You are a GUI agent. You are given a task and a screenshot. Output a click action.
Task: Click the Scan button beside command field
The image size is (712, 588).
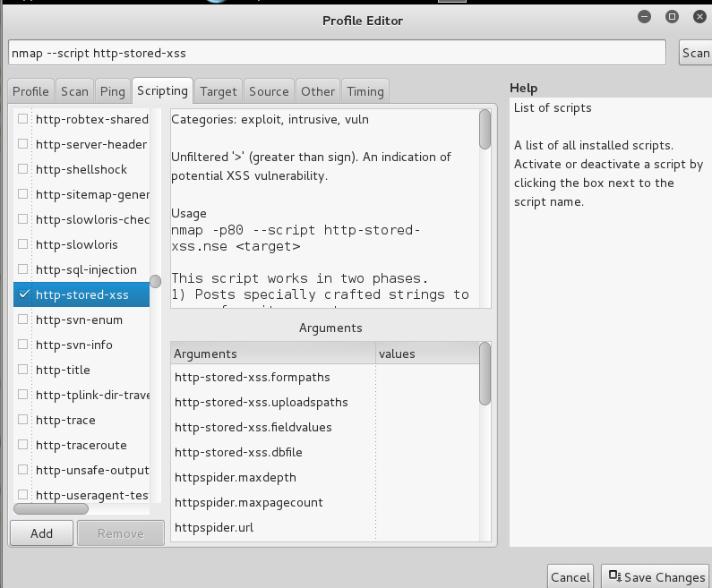tap(696, 53)
